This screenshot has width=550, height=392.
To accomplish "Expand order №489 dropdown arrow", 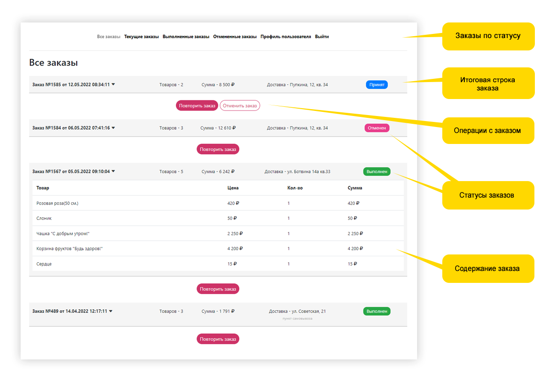I will coord(110,311).
